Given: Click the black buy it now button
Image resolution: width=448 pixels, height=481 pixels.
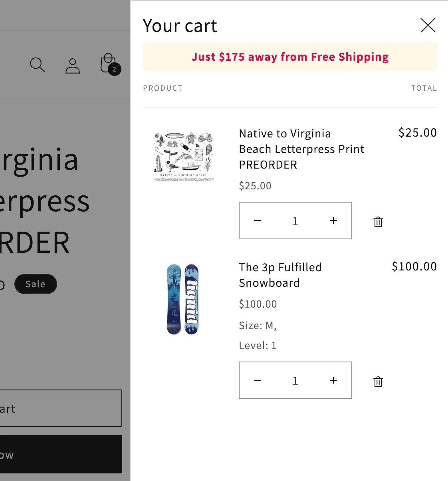Looking at the screenshot, I should coord(60,454).
